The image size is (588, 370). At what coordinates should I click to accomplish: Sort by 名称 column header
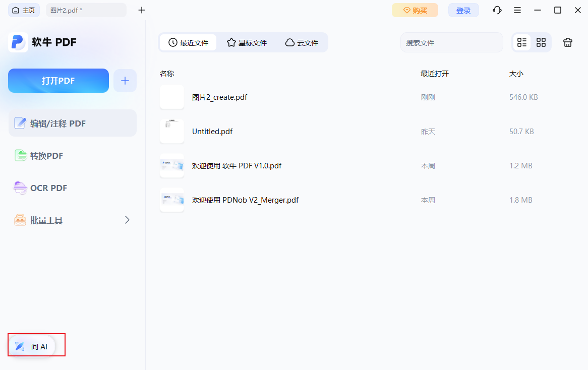tap(167, 74)
